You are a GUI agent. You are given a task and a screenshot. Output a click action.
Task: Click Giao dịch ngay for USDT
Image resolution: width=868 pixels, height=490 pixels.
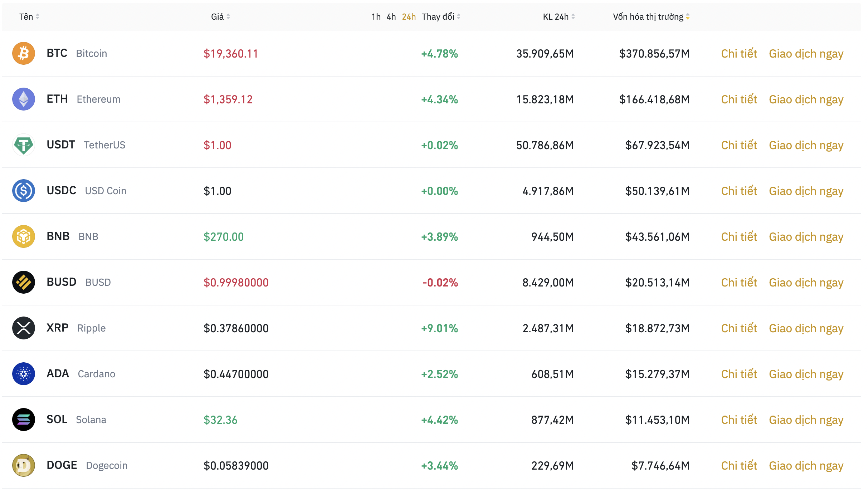pos(806,146)
